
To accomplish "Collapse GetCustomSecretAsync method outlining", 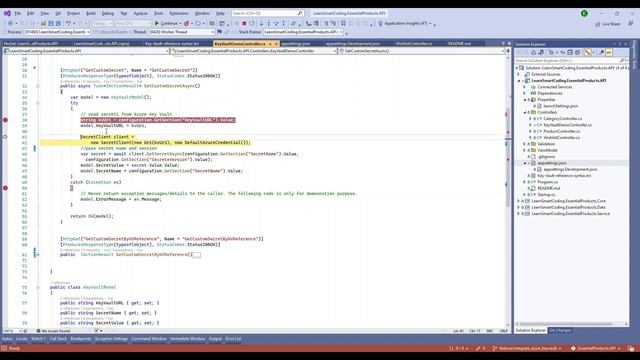I will pos(38,86).
